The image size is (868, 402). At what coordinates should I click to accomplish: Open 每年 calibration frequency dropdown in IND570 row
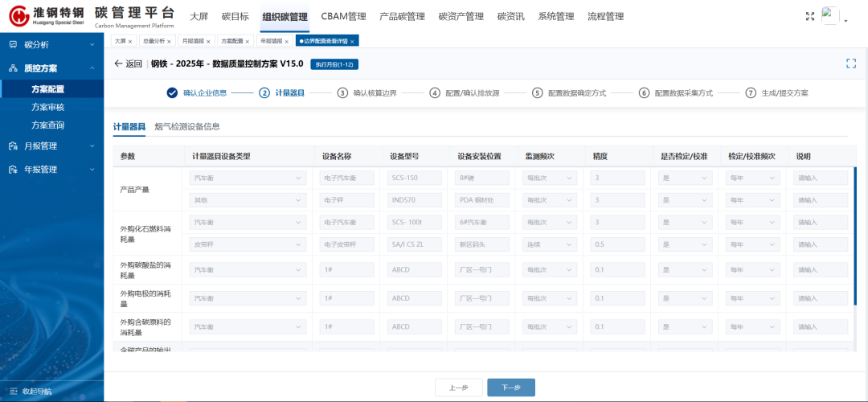tap(753, 200)
